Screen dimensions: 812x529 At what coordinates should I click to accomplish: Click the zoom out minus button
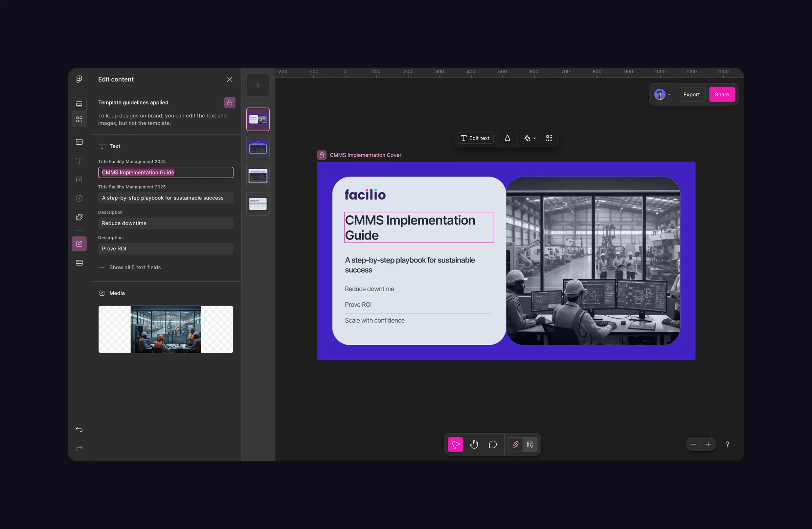coord(693,444)
